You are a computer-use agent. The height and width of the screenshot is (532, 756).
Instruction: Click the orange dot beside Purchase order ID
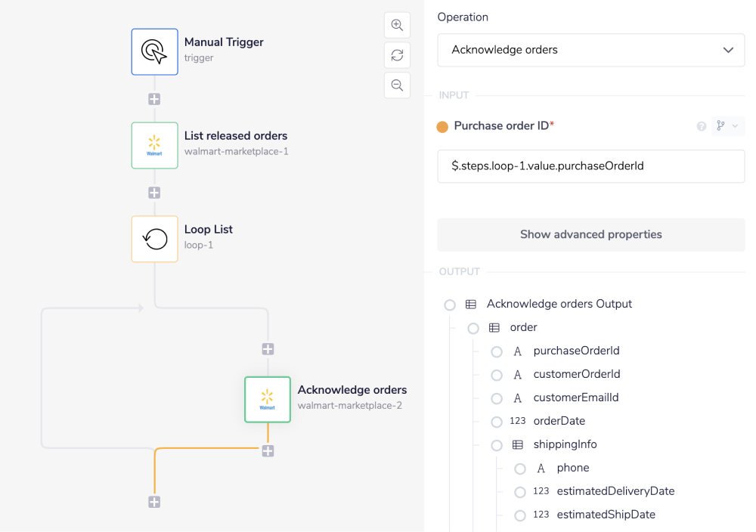point(443,127)
